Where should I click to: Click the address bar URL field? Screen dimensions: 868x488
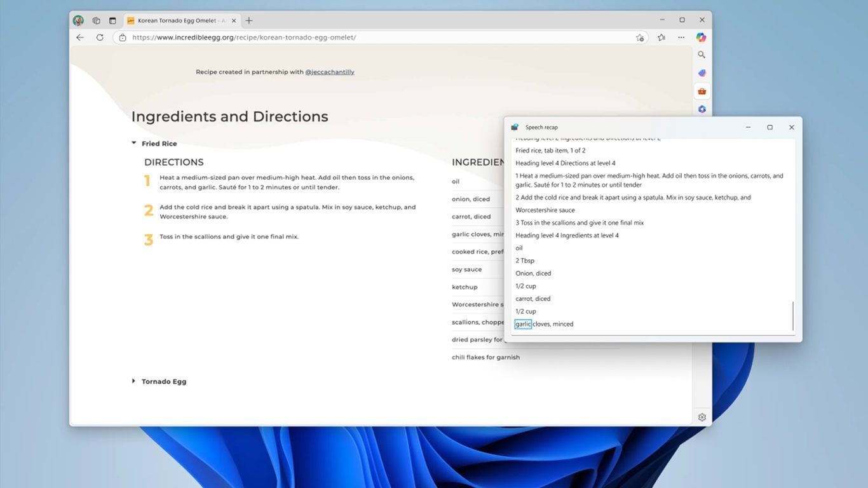tap(381, 37)
